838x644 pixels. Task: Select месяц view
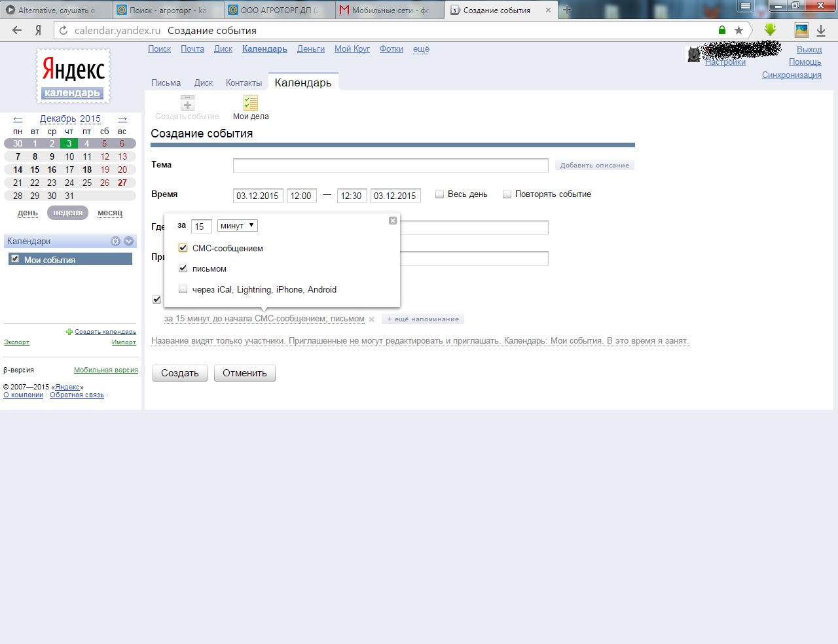point(110,213)
